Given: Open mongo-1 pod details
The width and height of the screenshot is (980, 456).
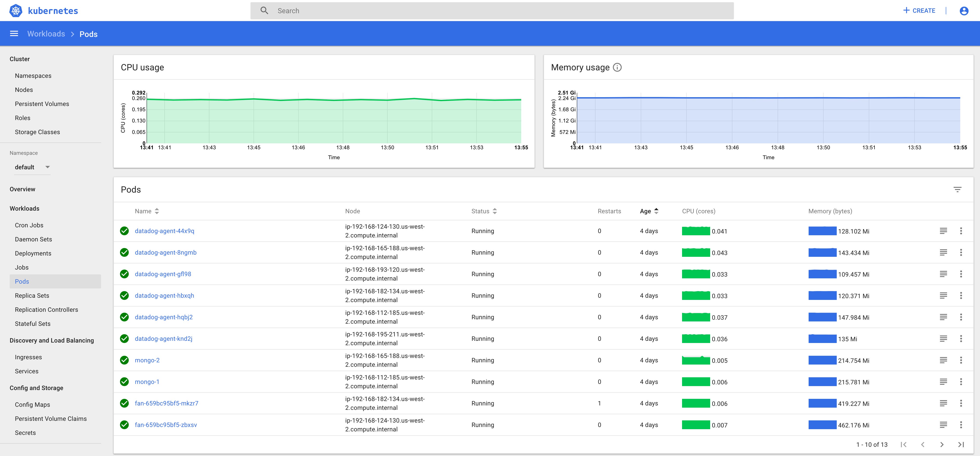Looking at the screenshot, I should (x=147, y=381).
